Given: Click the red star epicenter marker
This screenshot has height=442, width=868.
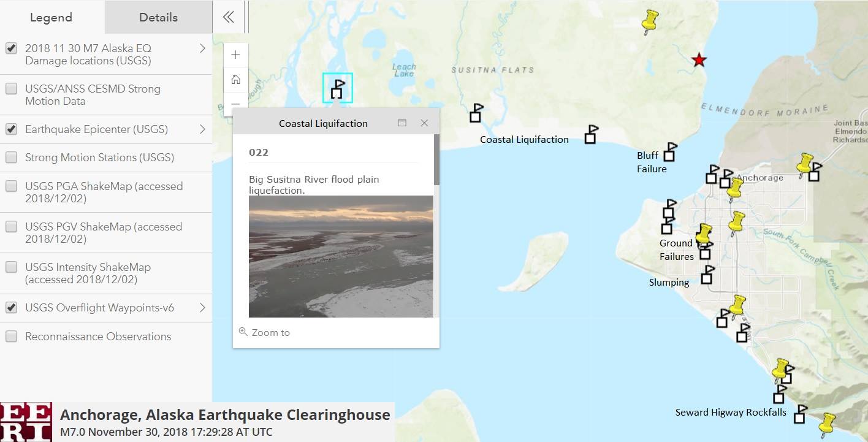Looking at the screenshot, I should tap(699, 60).
